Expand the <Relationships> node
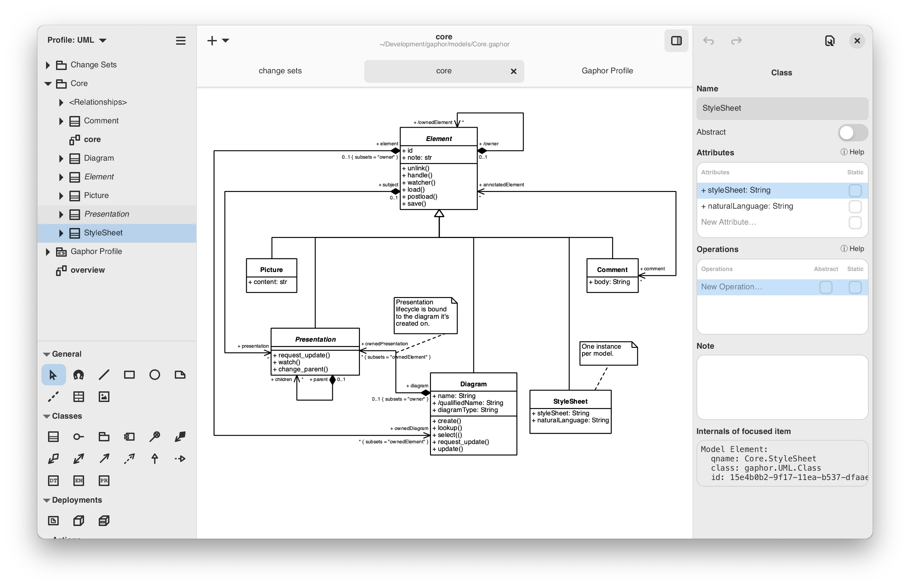This screenshot has height=588, width=910. pyautogui.click(x=61, y=102)
